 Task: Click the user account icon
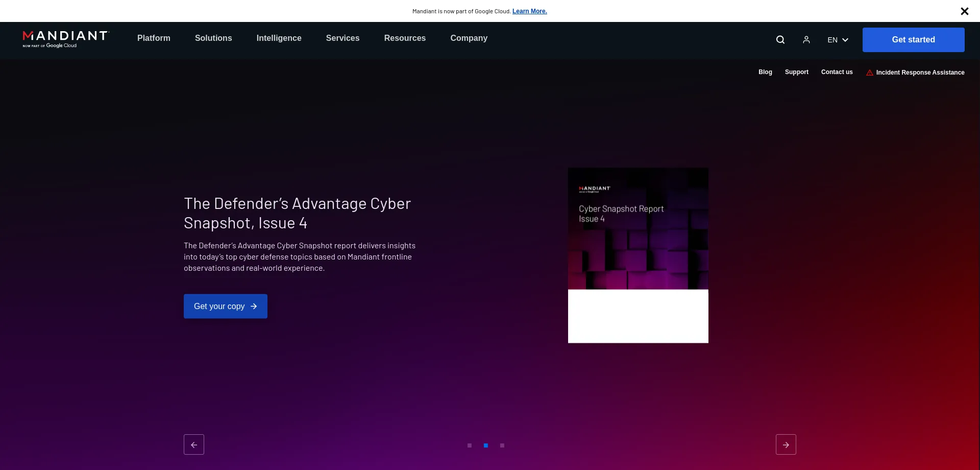(806, 40)
